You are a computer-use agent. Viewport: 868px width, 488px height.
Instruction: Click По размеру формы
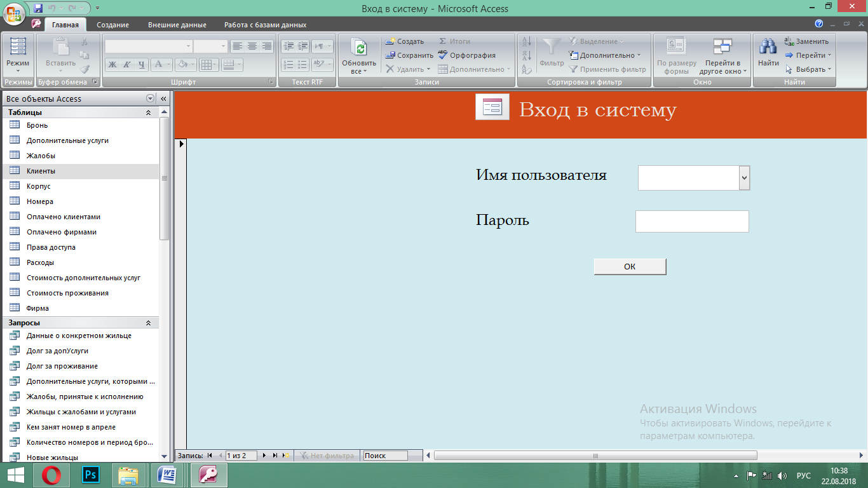coord(677,55)
